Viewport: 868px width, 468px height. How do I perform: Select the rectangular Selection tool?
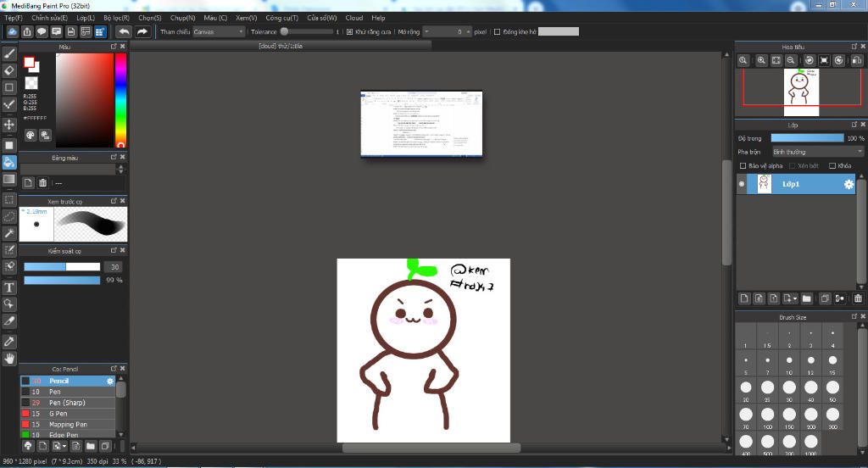tap(8, 199)
